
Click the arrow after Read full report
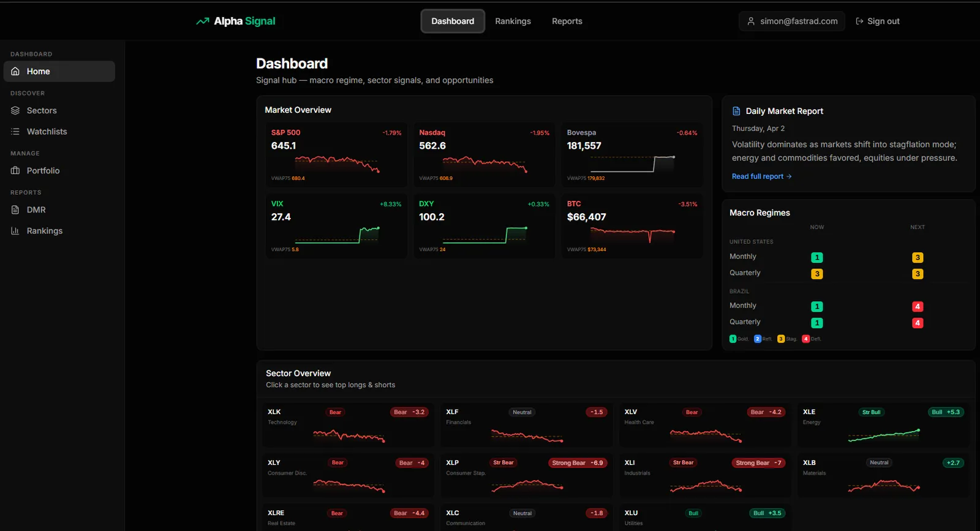[789, 176]
